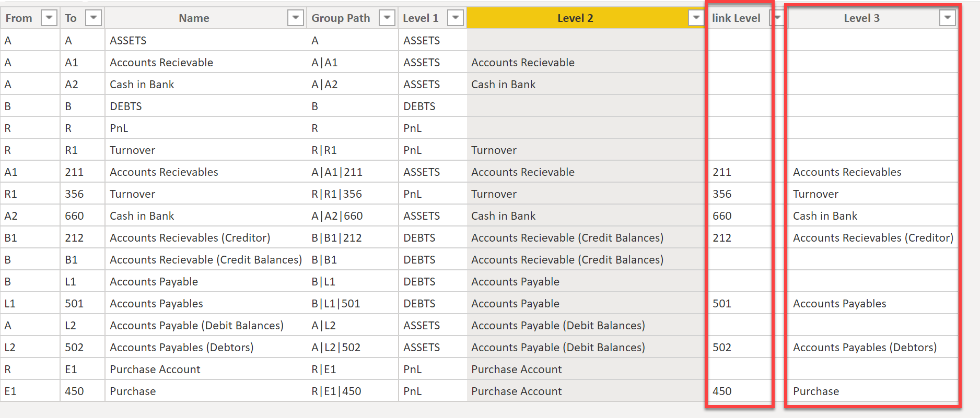The image size is (980, 418).
Task: Select 'Accounts Payables (Debtors)' in Level 3 column
Action: point(865,348)
